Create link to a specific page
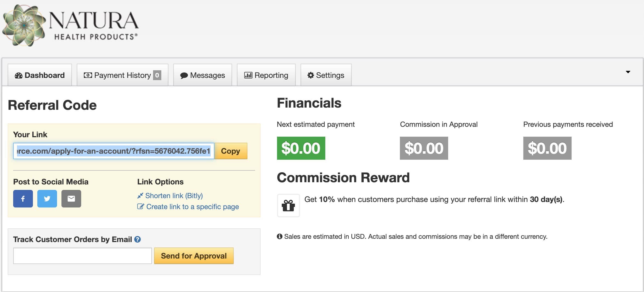The width and height of the screenshot is (644, 292). 192,207
